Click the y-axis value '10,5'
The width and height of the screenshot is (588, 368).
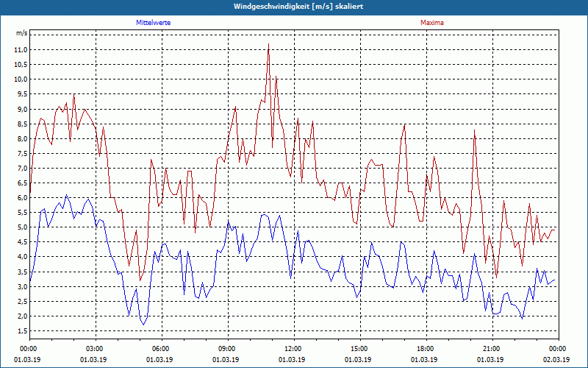coord(21,65)
